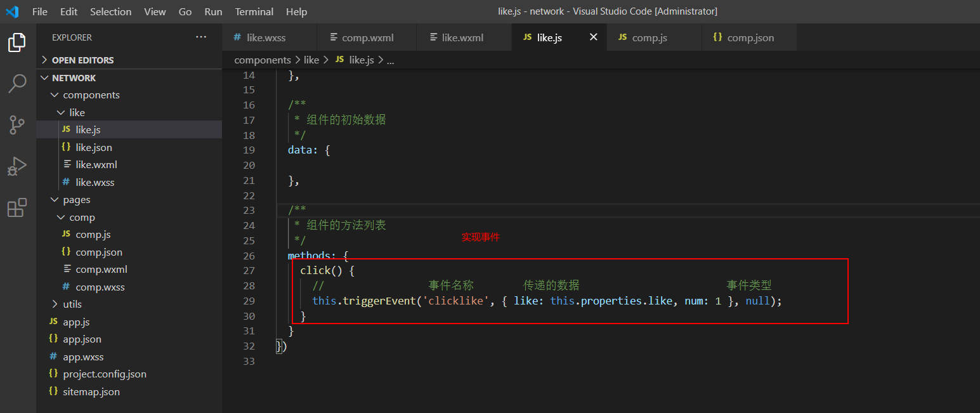Open the File menu
Image resolution: width=980 pixels, height=413 pixels.
[x=39, y=11]
